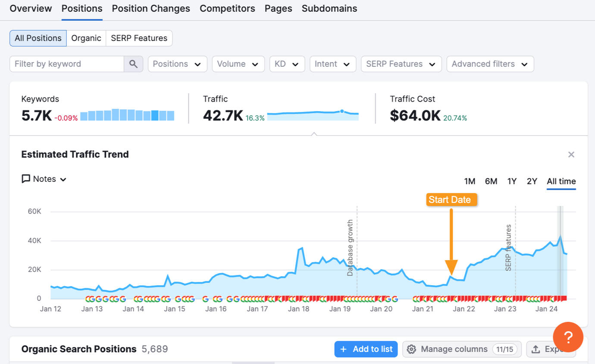Switch to the SERP Features filter toggle

139,38
